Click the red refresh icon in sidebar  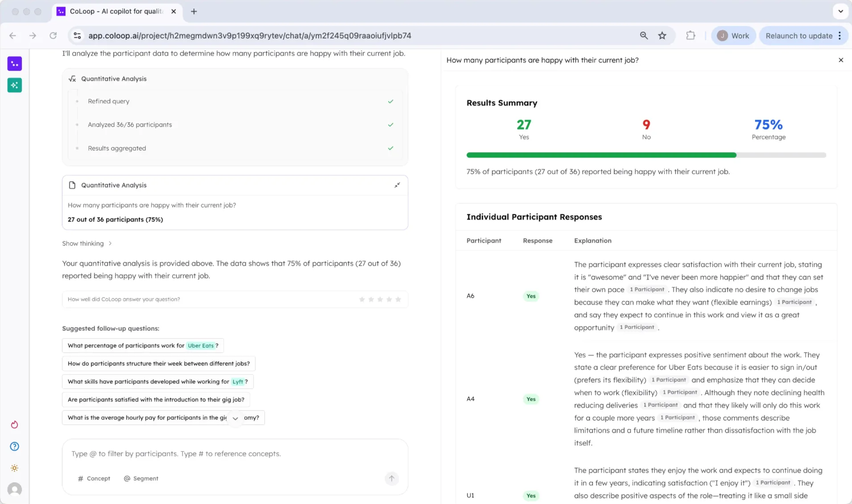pos(15,425)
